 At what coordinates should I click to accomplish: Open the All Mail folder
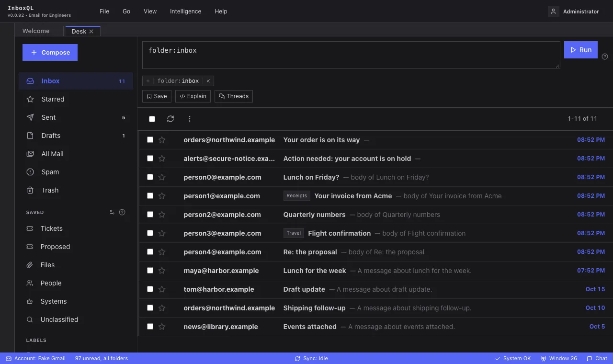point(76,154)
